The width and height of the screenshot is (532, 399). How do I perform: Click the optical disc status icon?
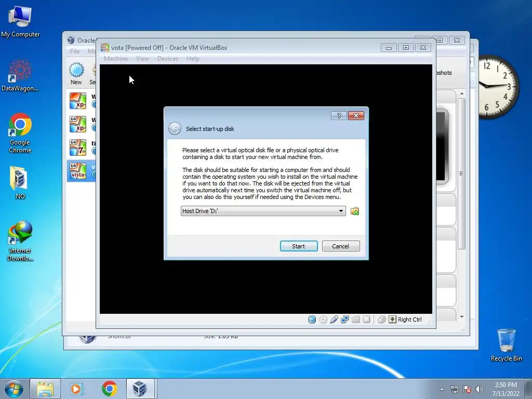323,320
